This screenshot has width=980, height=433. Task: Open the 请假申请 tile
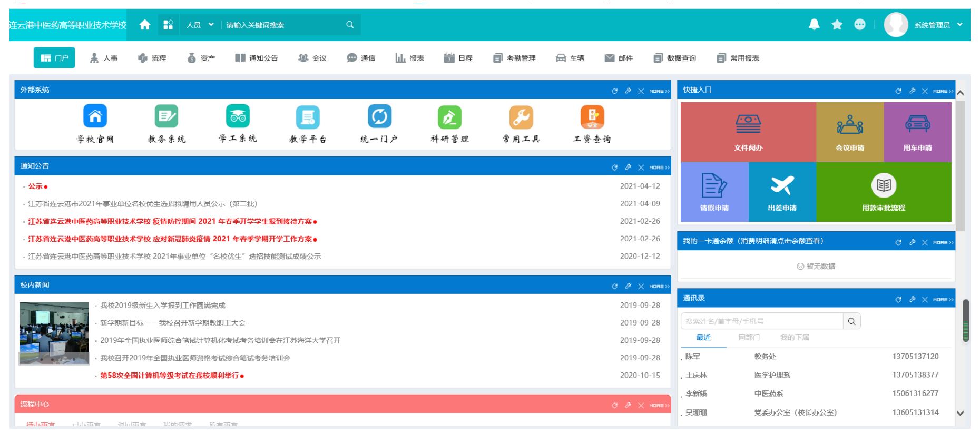pos(714,192)
